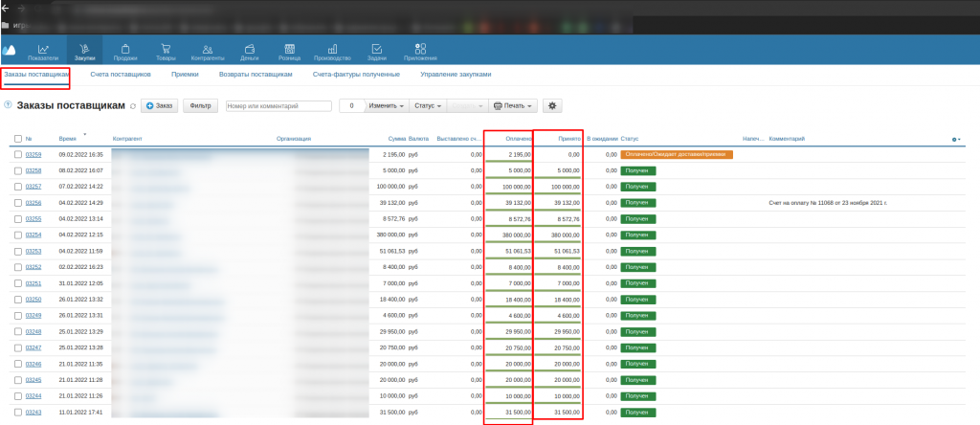Click the settings gear next to Печать
Image resolution: width=980 pixels, height=425 pixels.
click(551, 105)
